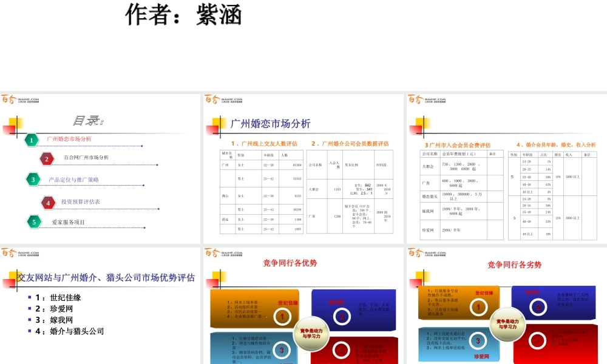The height and width of the screenshot is (364, 607).
Task: Select green hexagon number 1 in 目录
Action: tap(32, 140)
